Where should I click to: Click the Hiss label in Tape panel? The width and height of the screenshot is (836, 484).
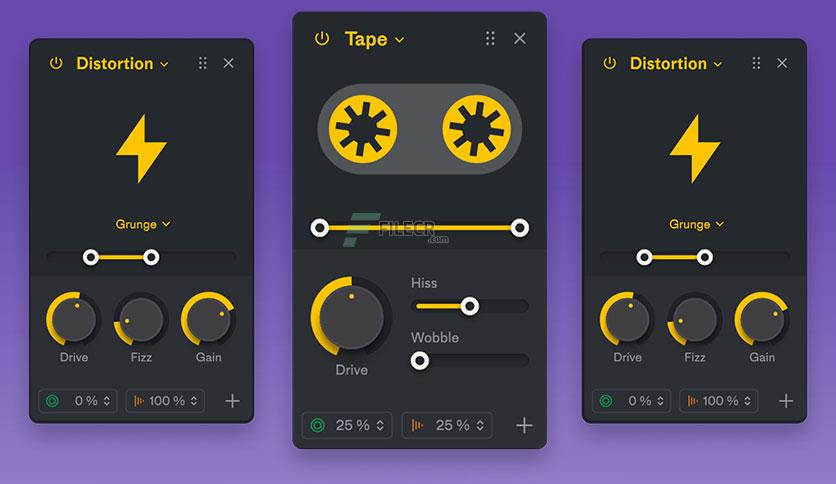424,283
